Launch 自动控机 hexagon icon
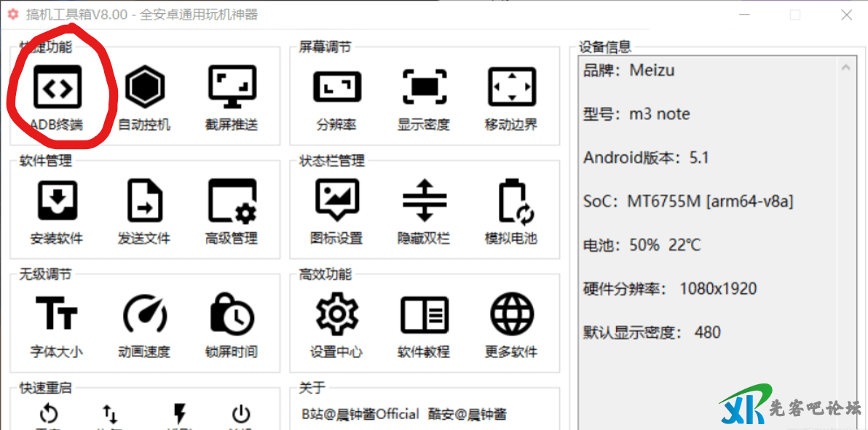The width and height of the screenshot is (868, 430). coord(144,88)
